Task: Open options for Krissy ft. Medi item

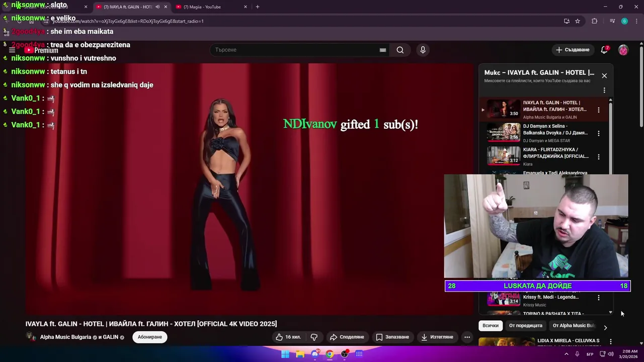Action: click(599, 298)
